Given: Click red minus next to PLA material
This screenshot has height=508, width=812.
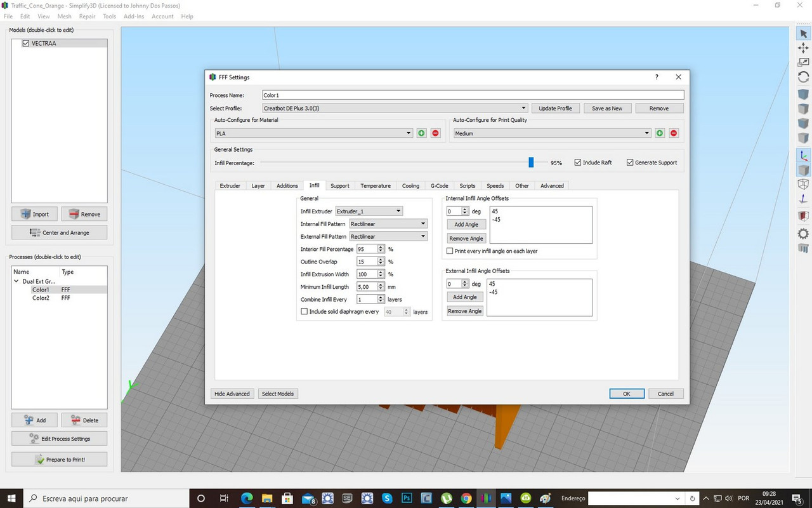Looking at the screenshot, I should (x=435, y=133).
